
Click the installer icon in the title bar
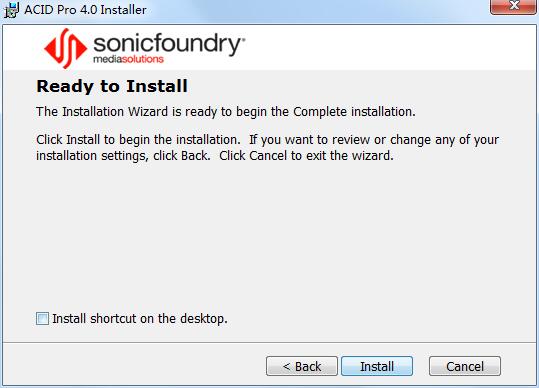tap(11, 10)
